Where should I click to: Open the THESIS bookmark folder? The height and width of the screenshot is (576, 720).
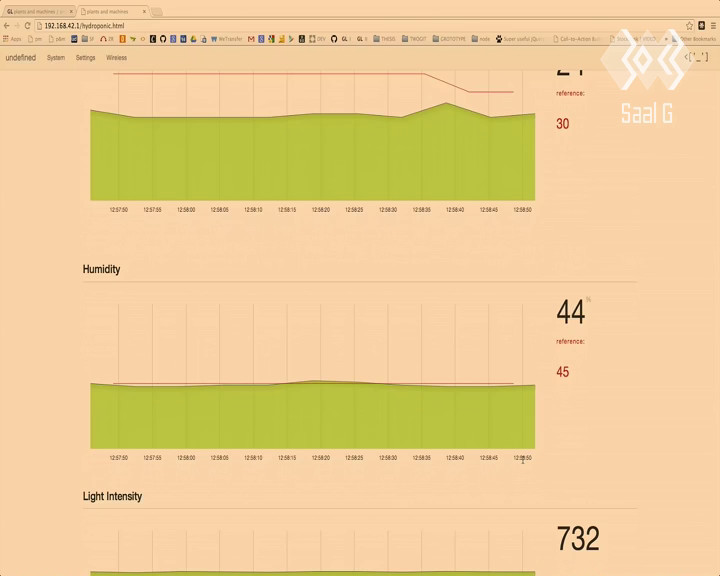(x=384, y=39)
